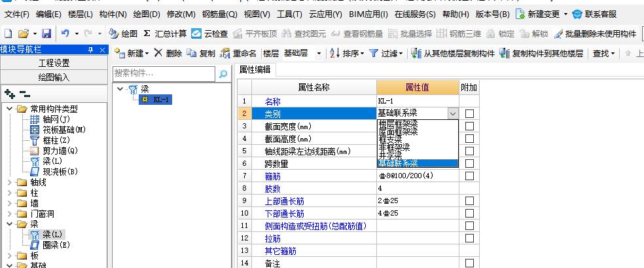Image resolution: width=644 pixels, height=268 pixels.
Task: Toggle 附加 checkbox for 跨数量 row
Action: [x=469, y=164]
